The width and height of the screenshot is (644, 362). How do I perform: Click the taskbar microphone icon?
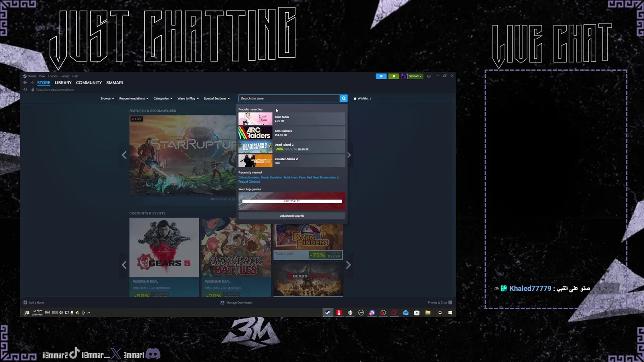point(72,313)
